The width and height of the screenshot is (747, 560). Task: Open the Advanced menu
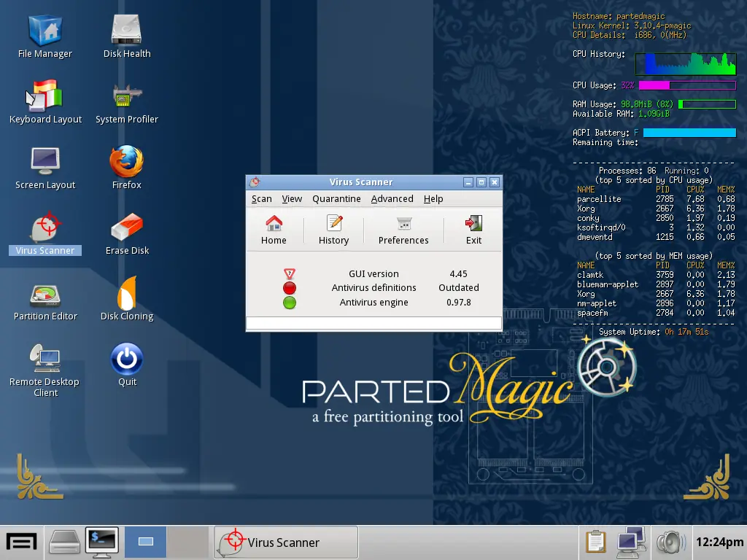pos(392,198)
